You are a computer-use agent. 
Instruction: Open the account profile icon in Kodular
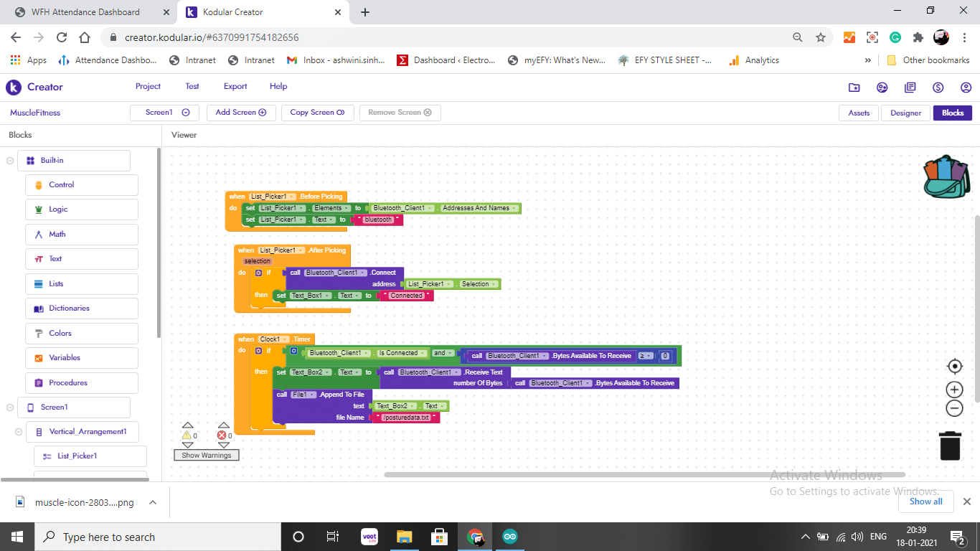click(x=966, y=88)
